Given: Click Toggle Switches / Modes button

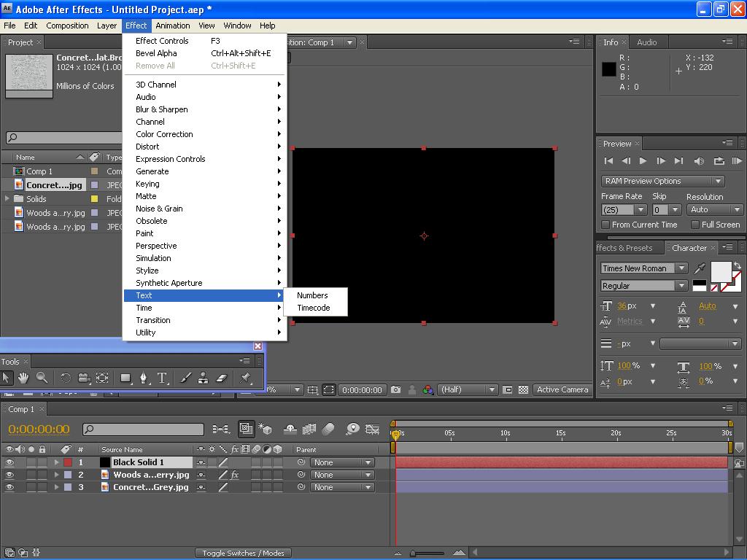Looking at the screenshot, I should 243,553.
